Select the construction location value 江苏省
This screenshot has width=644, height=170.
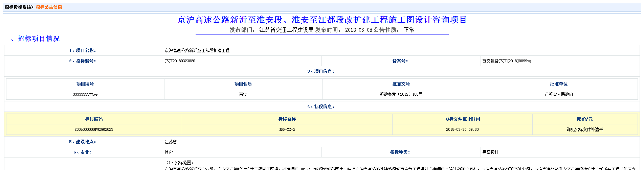click(x=171, y=142)
